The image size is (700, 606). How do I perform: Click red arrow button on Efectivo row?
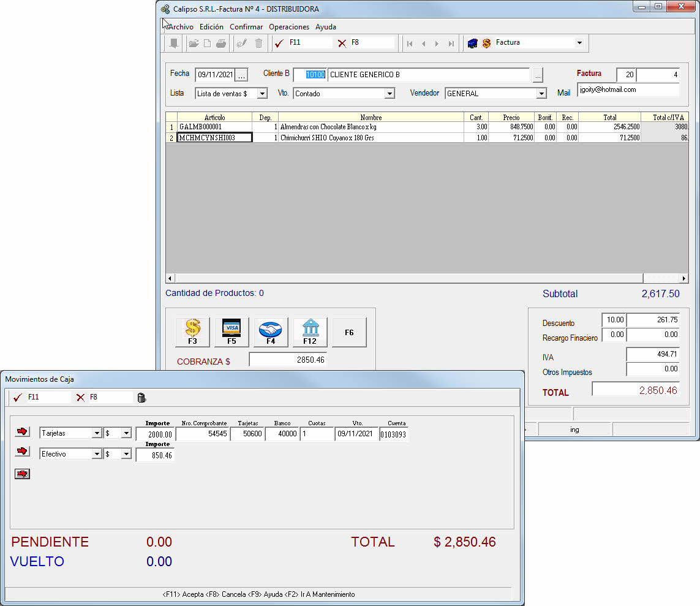point(22,451)
